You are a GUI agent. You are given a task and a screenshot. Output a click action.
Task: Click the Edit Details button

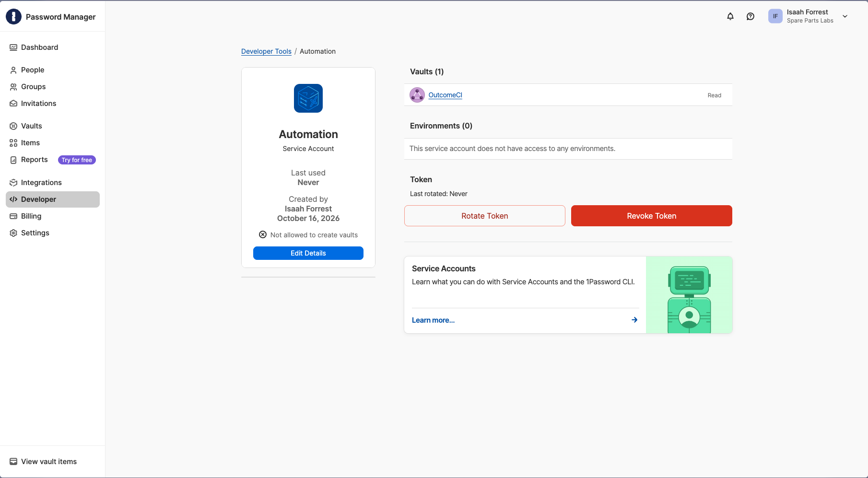pyautogui.click(x=308, y=253)
